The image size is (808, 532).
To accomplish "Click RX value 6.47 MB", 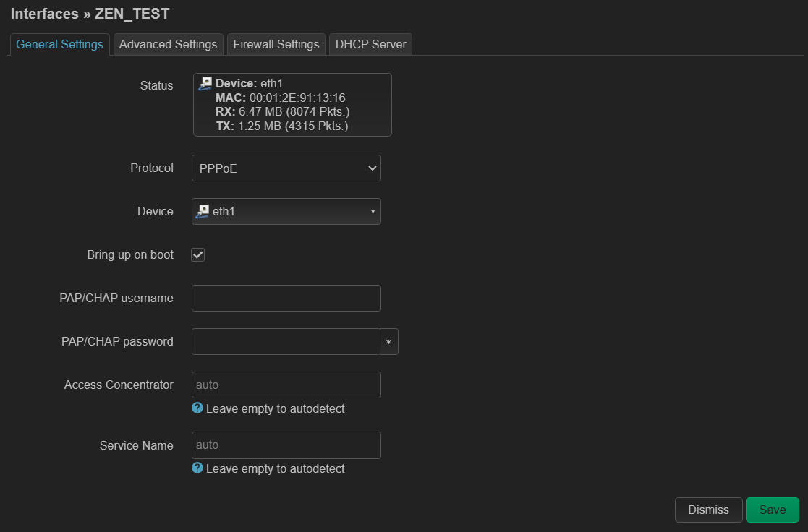I will 260,112.
